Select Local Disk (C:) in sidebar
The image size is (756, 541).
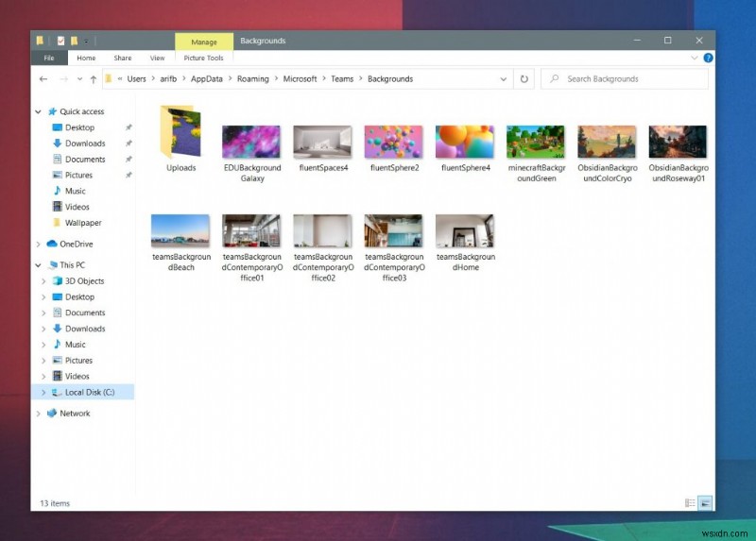(90, 393)
